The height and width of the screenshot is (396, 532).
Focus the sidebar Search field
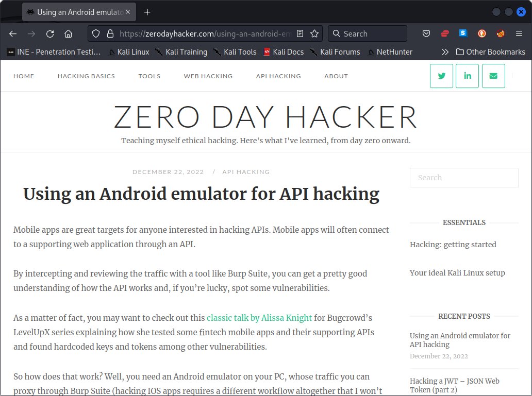(x=464, y=178)
